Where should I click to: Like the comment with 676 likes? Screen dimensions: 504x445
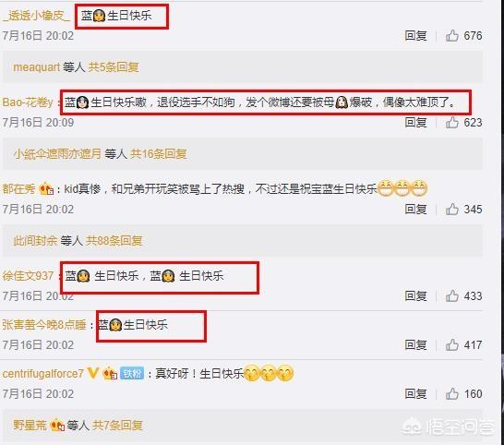tap(452, 35)
